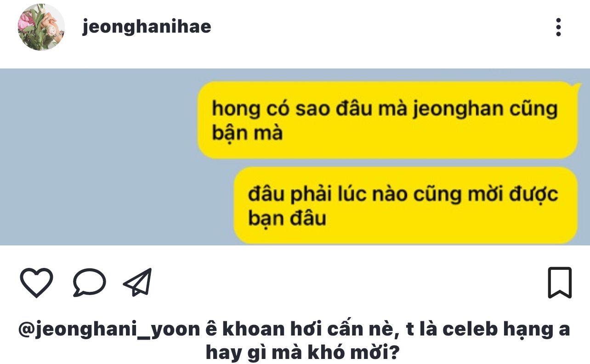Select the first yellow chat bubble
The width and height of the screenshot is (590, 364).
coord(388,120)
